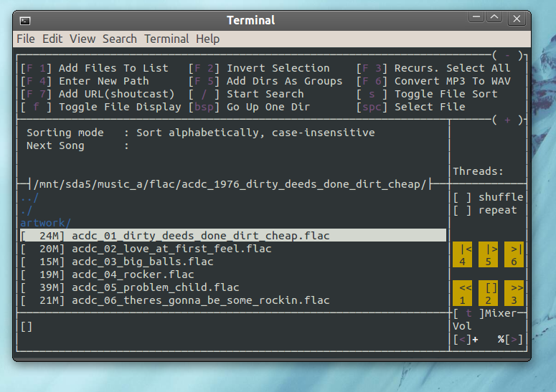Click [bsp] Go Up One Dir
The height and width of the screenshot is (392, 556).
point(249,107)
